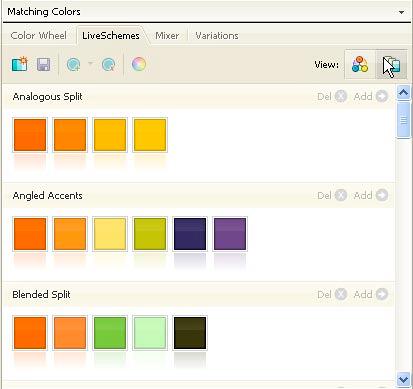Open the Mixer tab
This screenshot has width=413, height=389.
(x=167, y=36)
